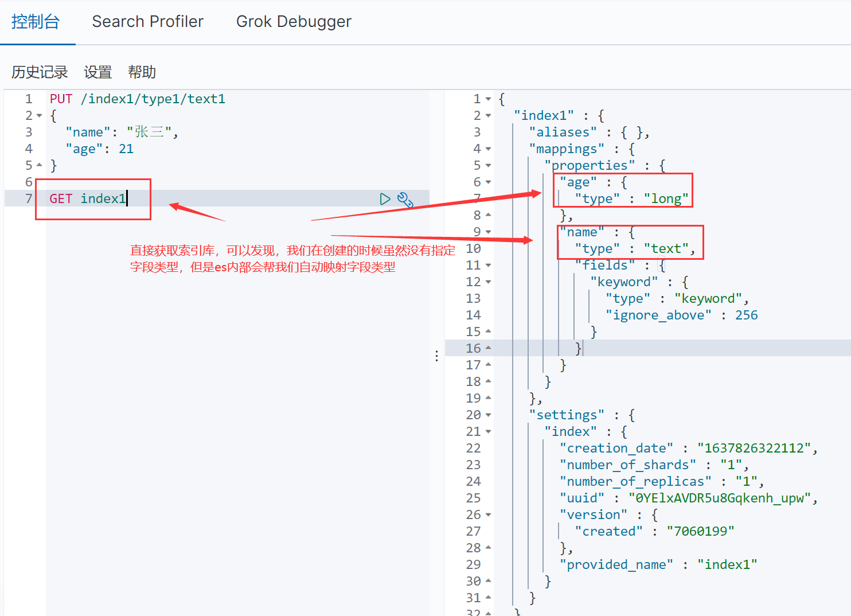Collapse the "mappings" block fold arrow

tap(488, 149)
